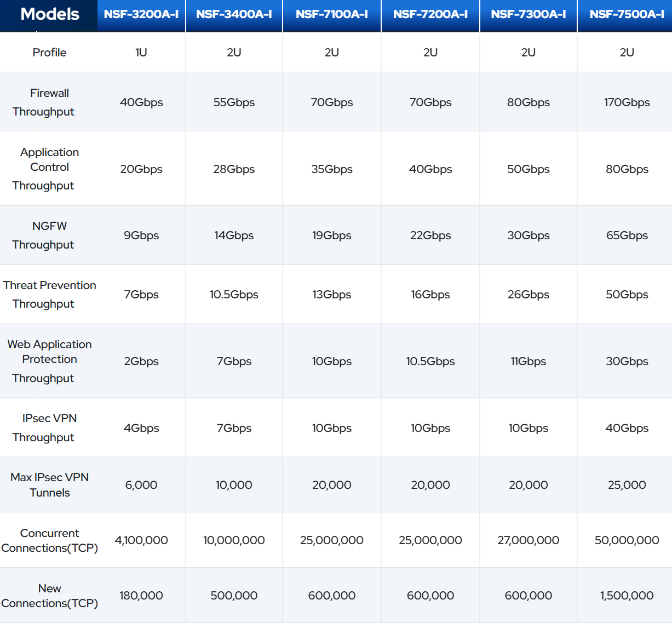This screenshot has width=672, height=623.
Task: Click the 10,000,000 concurrent connections cell
Action: pos(234,540)
